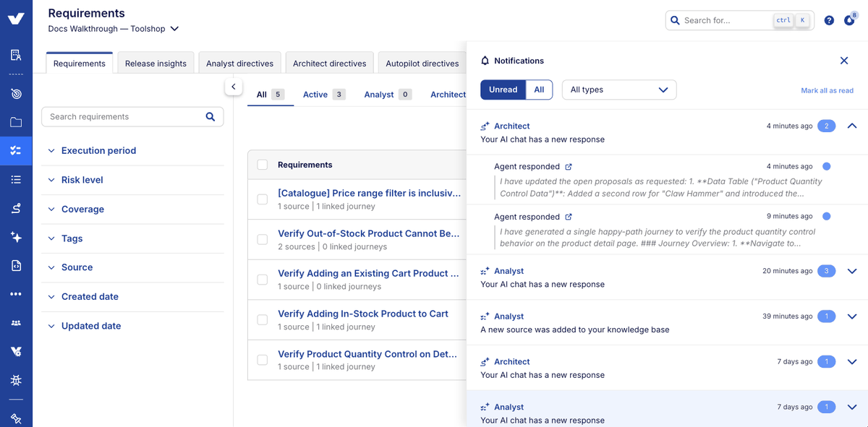Open the flow path icon in sidebar
This screenshot has width=868, height=427.
[16, 209]
